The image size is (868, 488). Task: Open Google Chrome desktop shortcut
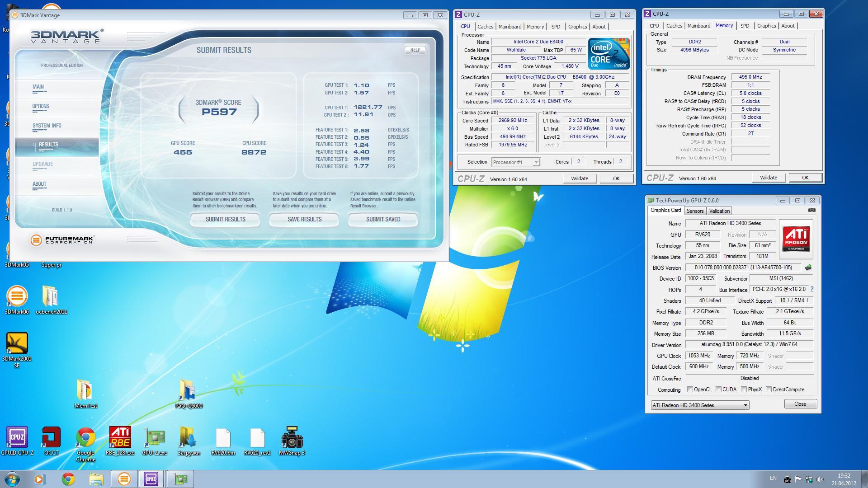[x=85, y=444]
